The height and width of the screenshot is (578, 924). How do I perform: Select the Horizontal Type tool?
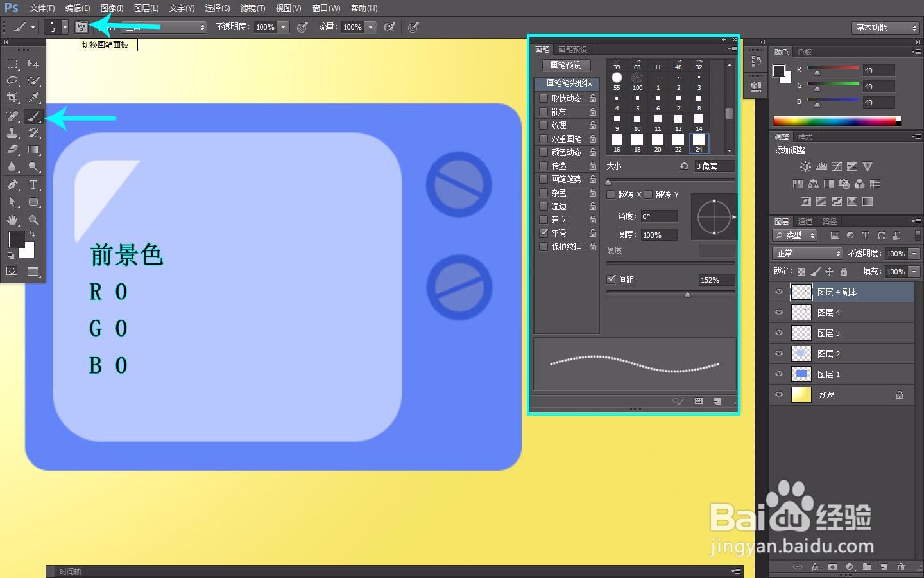[x=33, y=185]
